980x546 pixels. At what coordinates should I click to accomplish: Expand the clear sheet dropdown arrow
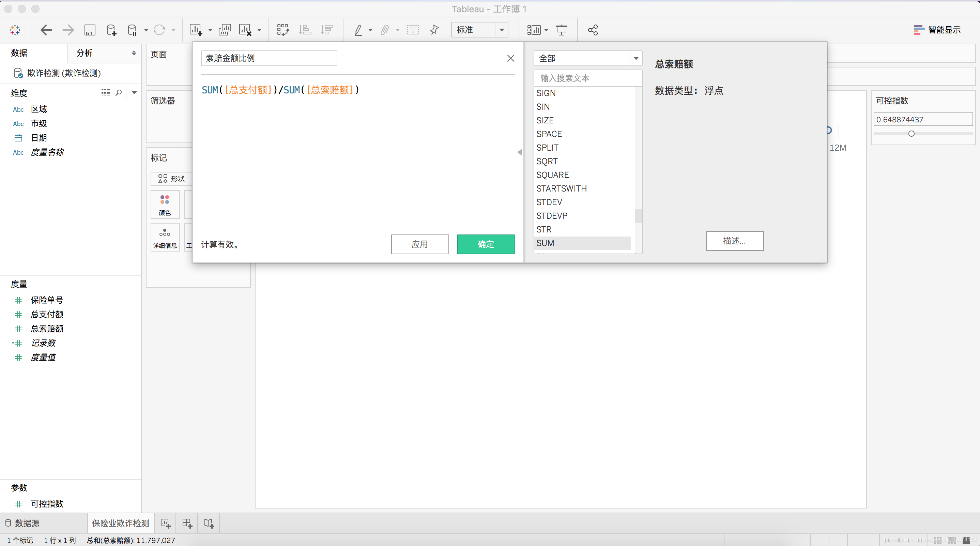(259, 30)
